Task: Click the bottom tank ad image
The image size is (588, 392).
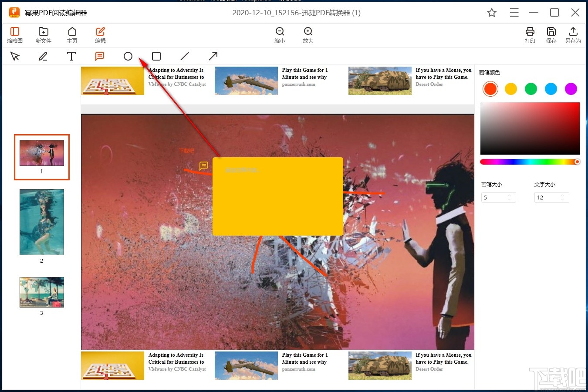Action: pyautogui.click(x=380, y=365)
